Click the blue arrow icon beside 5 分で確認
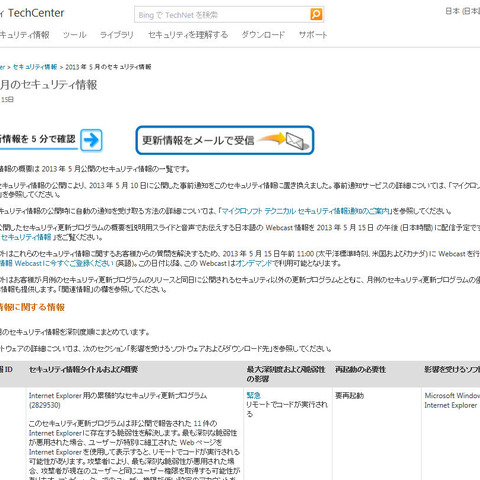The width and height of the screenshot is (480, 480). tap(91, 140)
